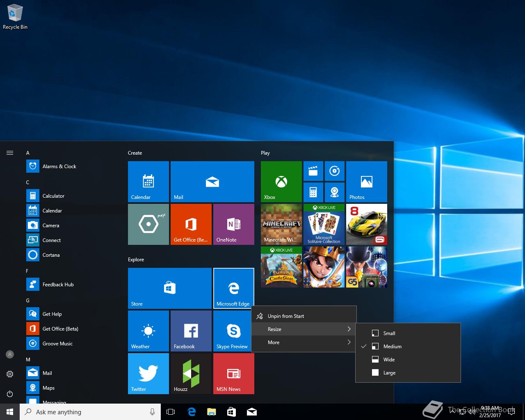525x420 pixels.
Task: Open the Facebook tile
Action: [191, 331]
